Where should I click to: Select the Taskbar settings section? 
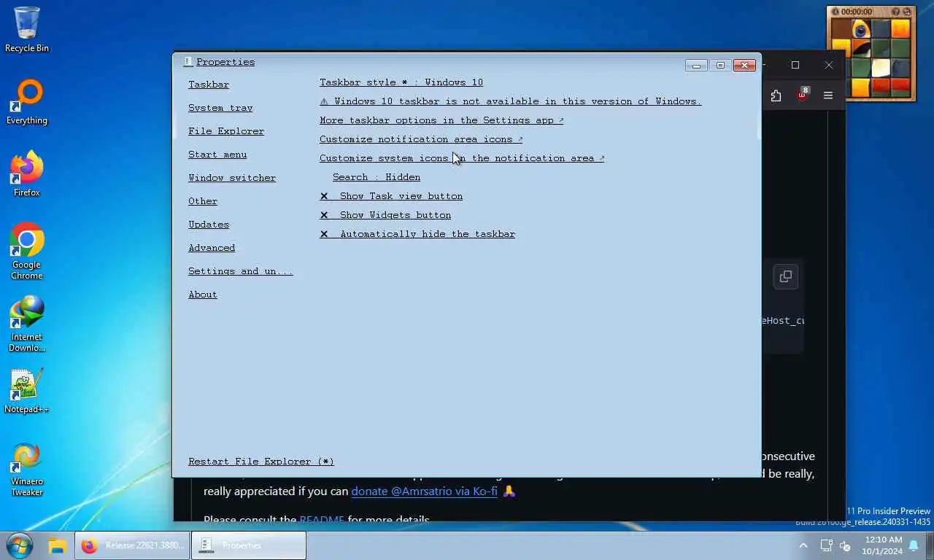pyautogui.click(x=209, y=85)
